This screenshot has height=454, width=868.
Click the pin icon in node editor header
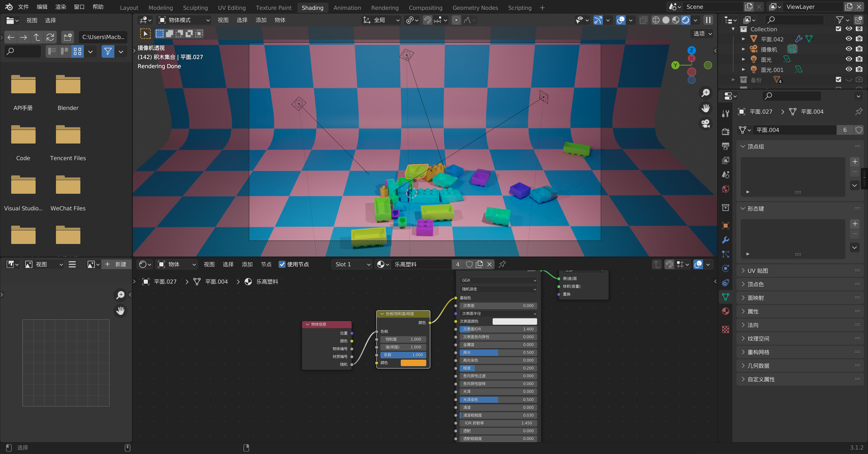tap(502, 264)
